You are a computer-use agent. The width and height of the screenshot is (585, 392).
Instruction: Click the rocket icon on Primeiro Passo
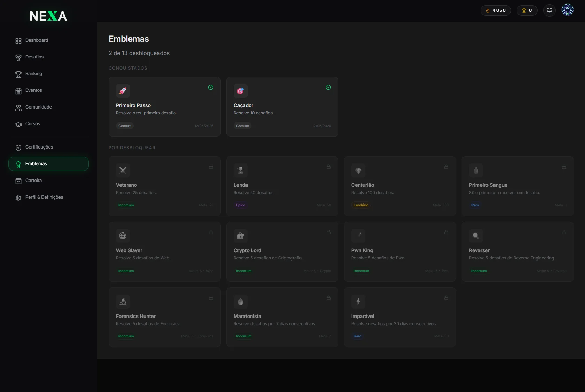123,91
